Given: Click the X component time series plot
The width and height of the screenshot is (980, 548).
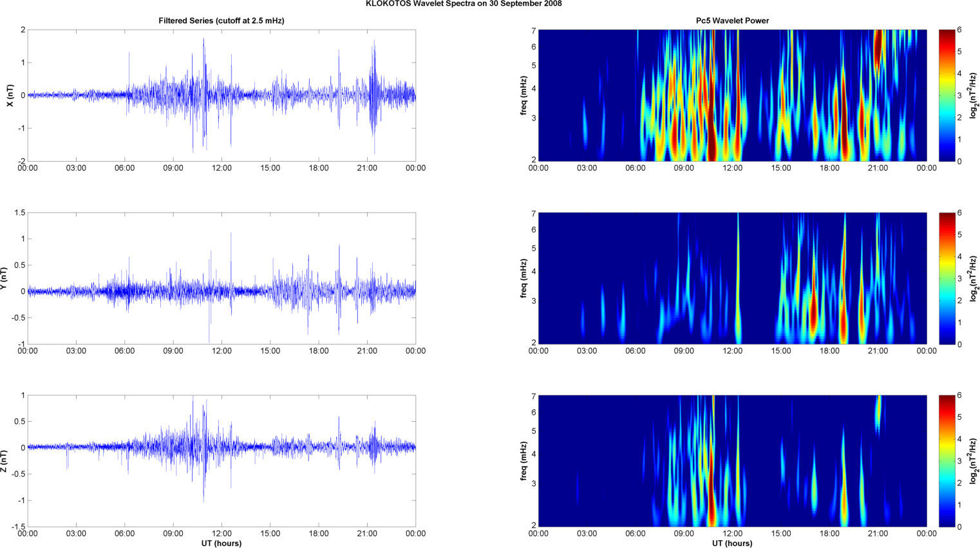Looking at the screenshot, I should point(221,95).
